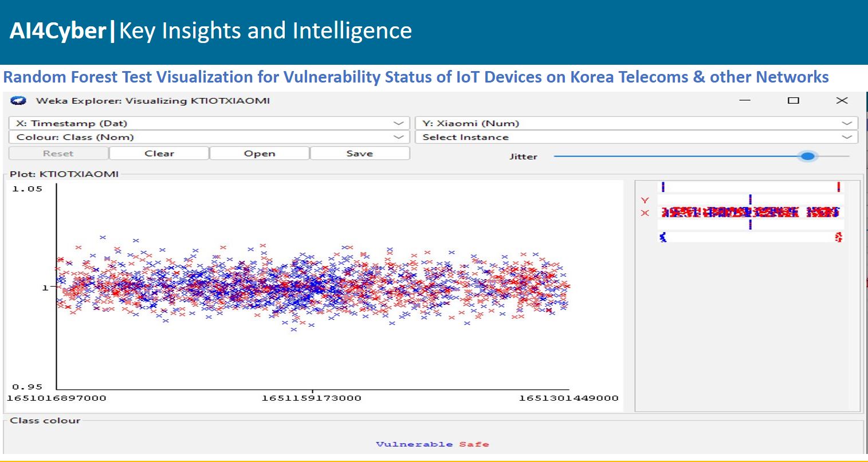
Task: Close the Weka Explorer window
Action: (x=842, y=101)
